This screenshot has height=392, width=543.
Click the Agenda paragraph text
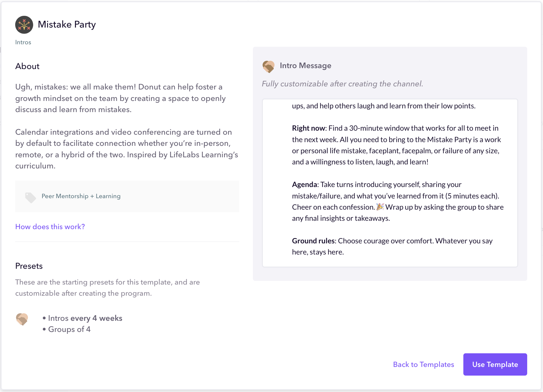[398, 202]
